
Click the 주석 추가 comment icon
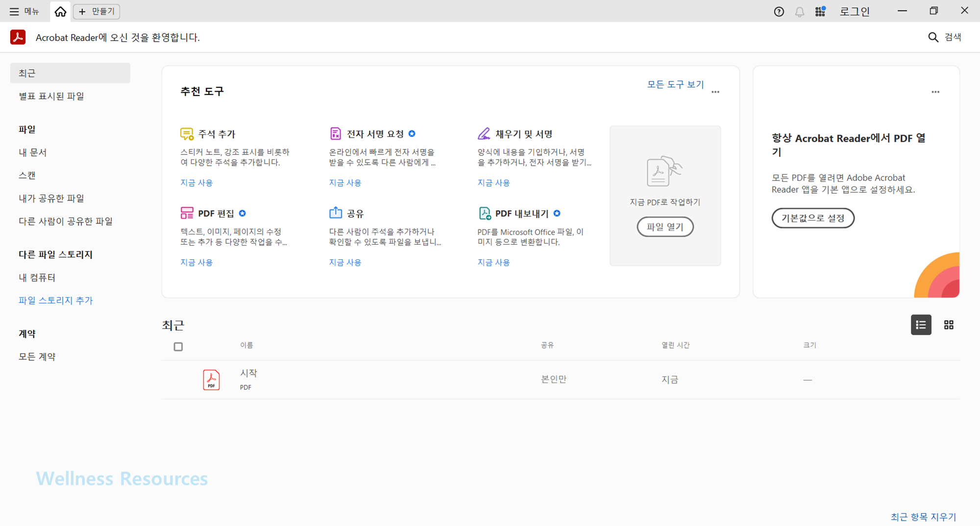(x=187, y=134)
